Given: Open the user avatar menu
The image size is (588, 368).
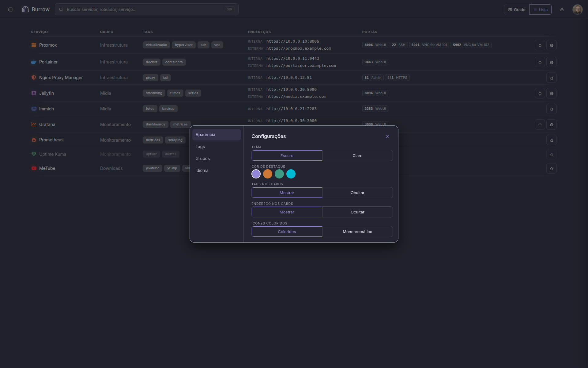Looking at the screenshot, I should click(577, 10).
